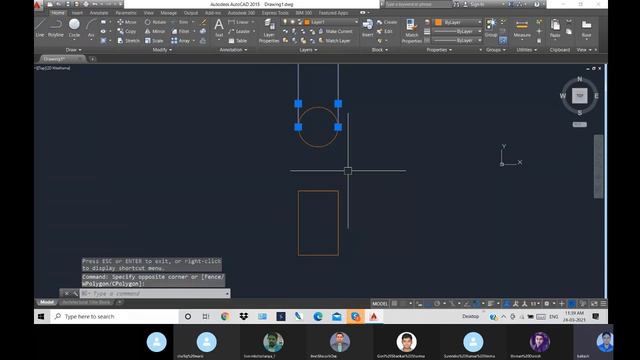Click the command line input field

pos(154,293)
